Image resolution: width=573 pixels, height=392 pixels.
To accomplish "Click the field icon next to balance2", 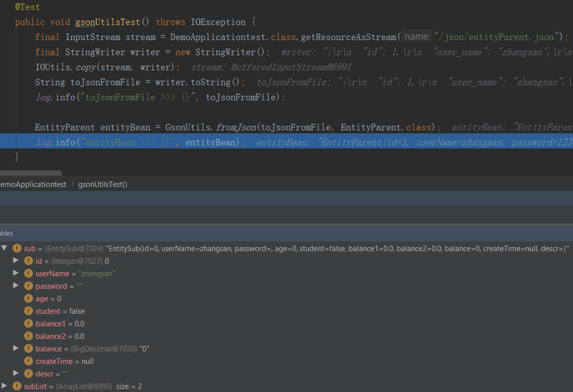I will 29,336.
